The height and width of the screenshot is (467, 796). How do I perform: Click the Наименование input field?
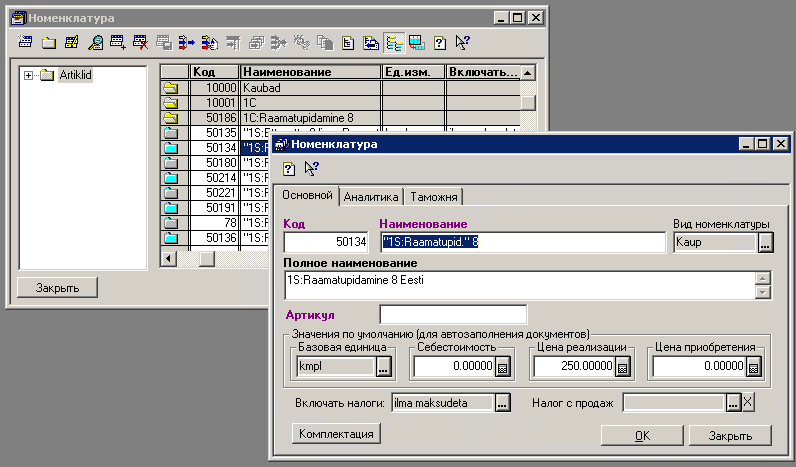click(522, 242)
